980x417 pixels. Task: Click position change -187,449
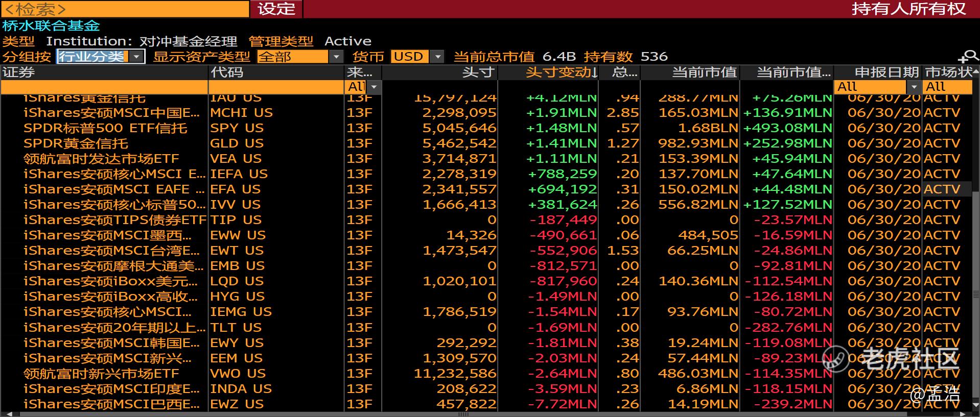coord(564,220)
